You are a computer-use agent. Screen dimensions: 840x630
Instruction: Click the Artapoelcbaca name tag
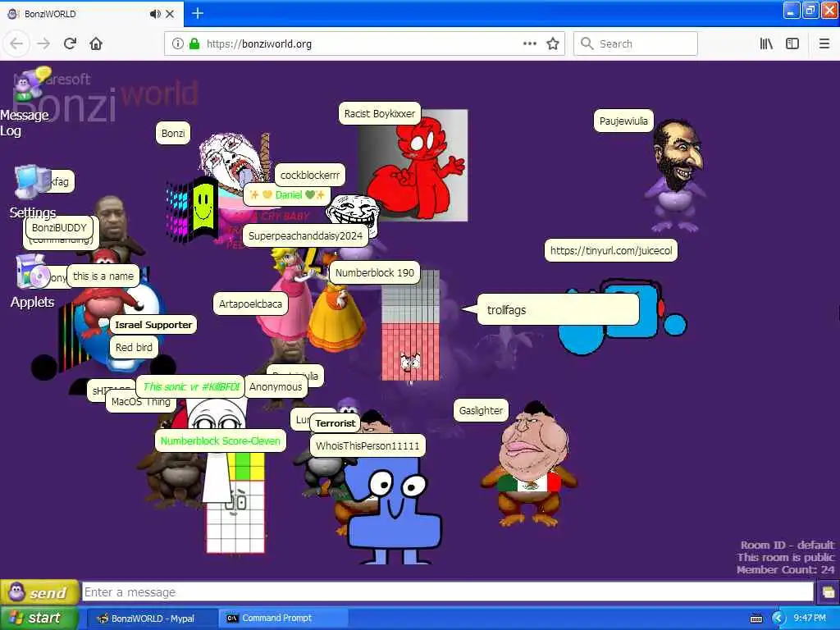coord(250,304)
